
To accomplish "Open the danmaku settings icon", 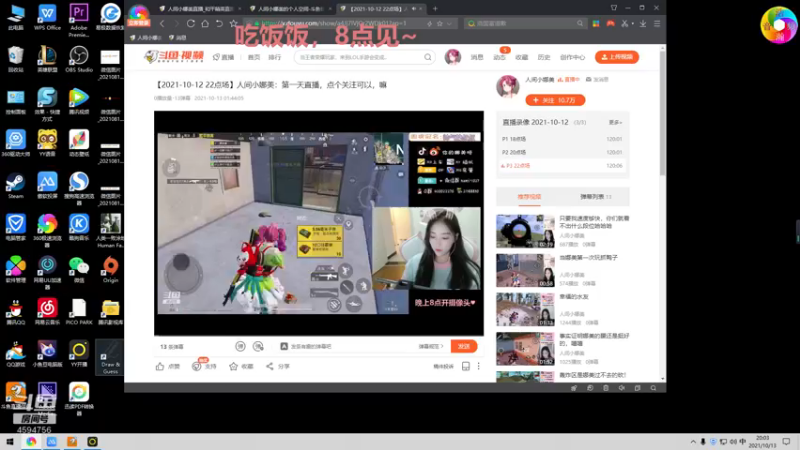I will [258, 346].
